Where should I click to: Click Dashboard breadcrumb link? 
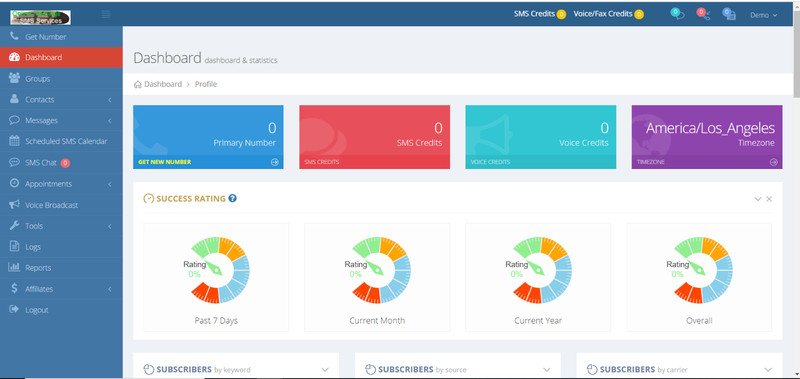[163, 84]
